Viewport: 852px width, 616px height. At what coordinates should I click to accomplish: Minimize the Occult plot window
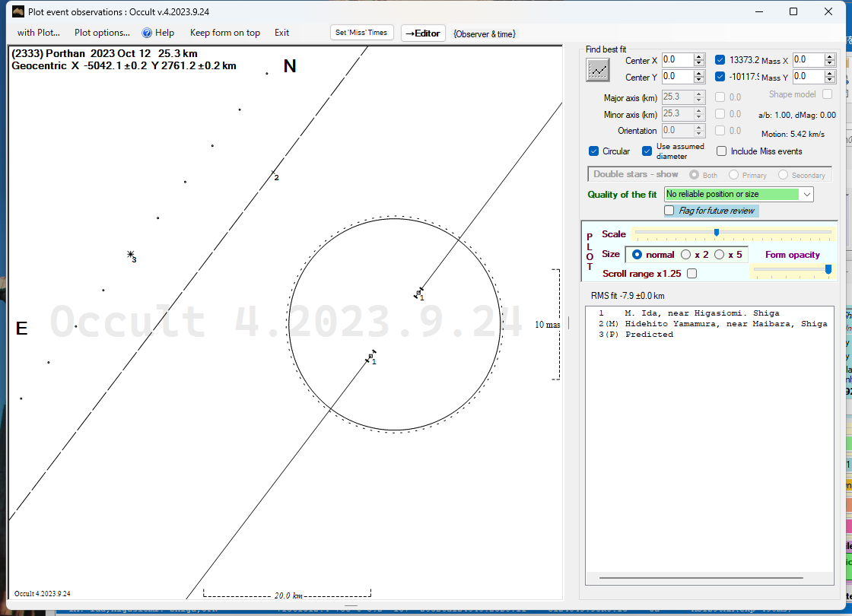point(758,11)
